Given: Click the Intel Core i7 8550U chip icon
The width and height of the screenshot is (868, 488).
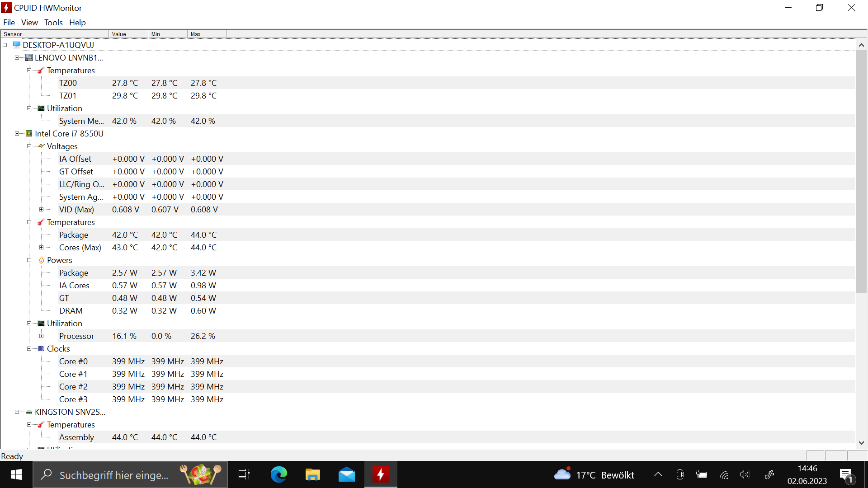Looking at the screenshot, I should [29, 134].
